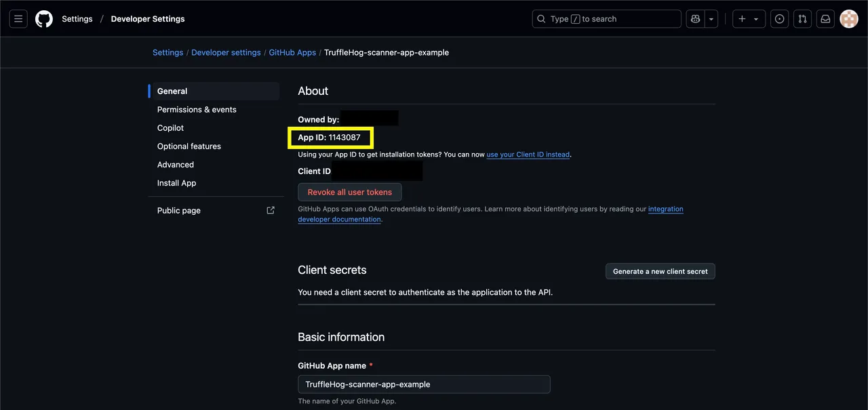Open the notifications inbox icon
The image size is (868, 410).
(x=825, y=19)
